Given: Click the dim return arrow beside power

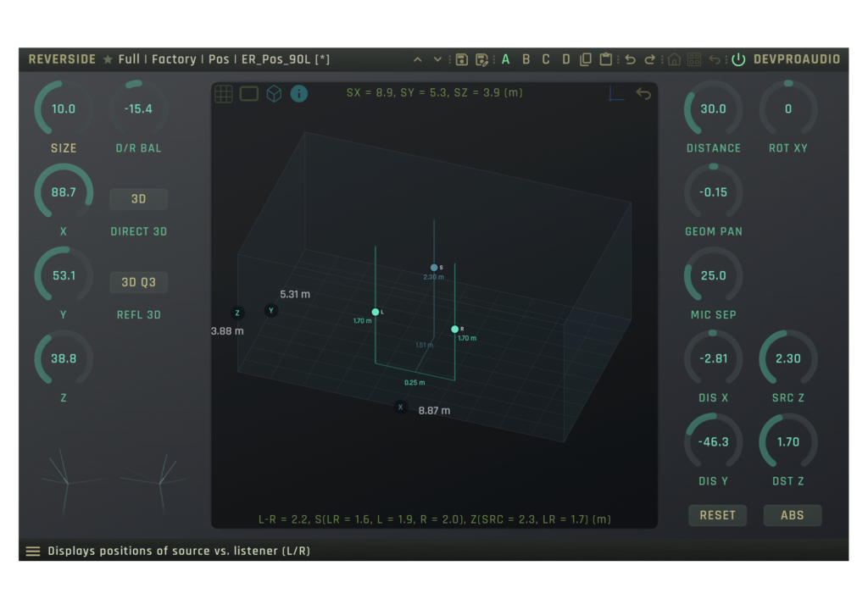Looking at the screenshot, I should [x=715, y=59].
